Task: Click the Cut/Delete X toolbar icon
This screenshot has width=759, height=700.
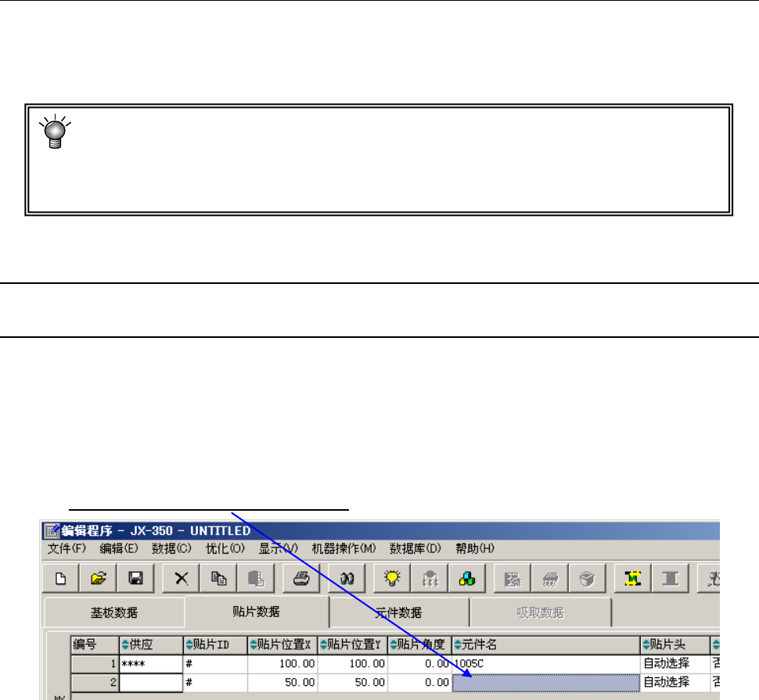Action: point(181,578)
